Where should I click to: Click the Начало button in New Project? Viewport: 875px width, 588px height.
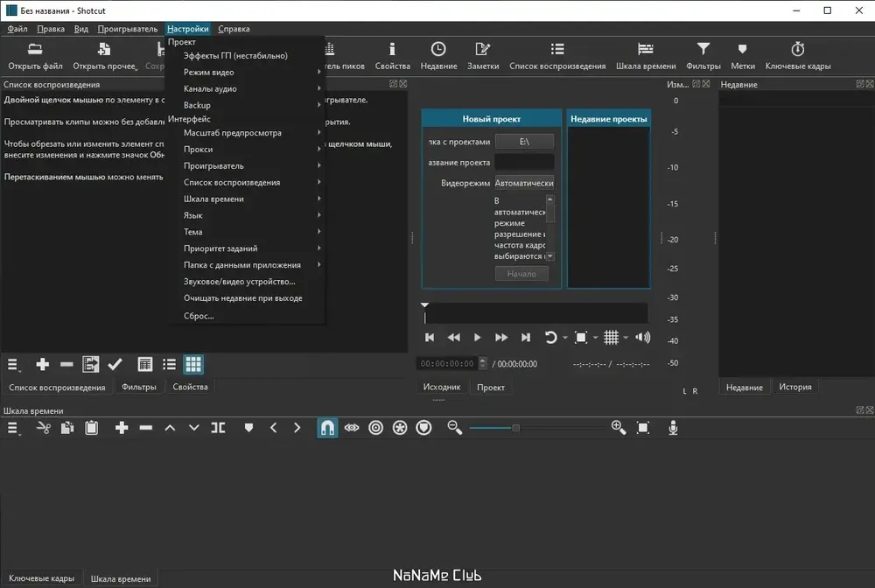coord(521,274)
